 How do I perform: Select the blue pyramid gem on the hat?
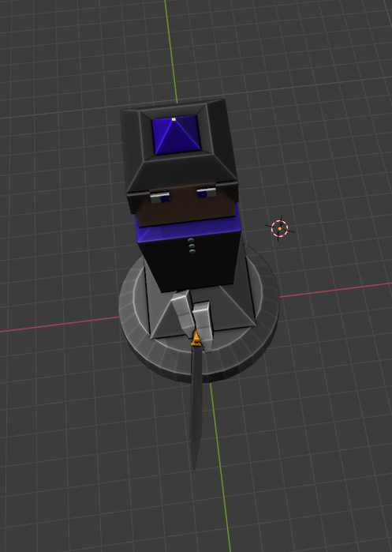pyautogui.click(x=176, y=135)
